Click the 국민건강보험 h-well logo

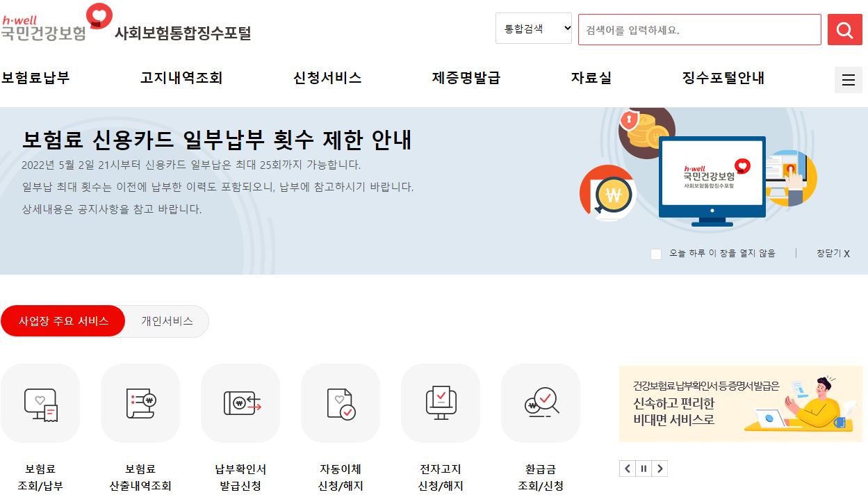coord(56,23)
